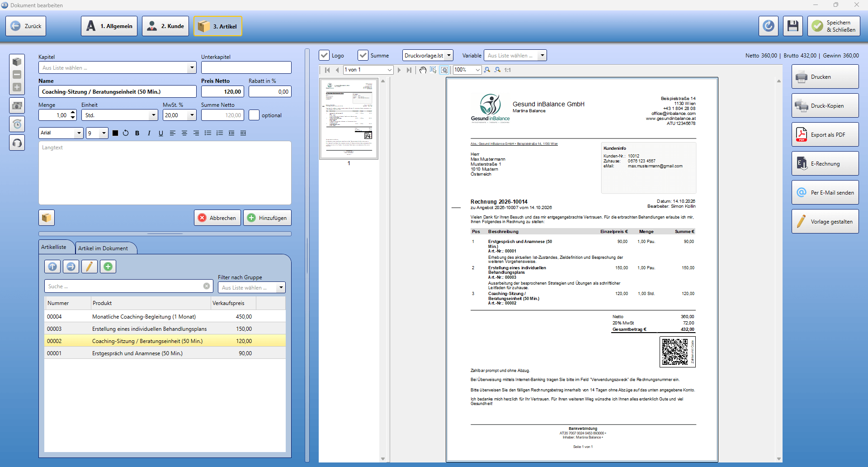The width and height of the screenshot is (868, 467).
Task: Click the Hinzufügen button
Action: tap(268, 218)
